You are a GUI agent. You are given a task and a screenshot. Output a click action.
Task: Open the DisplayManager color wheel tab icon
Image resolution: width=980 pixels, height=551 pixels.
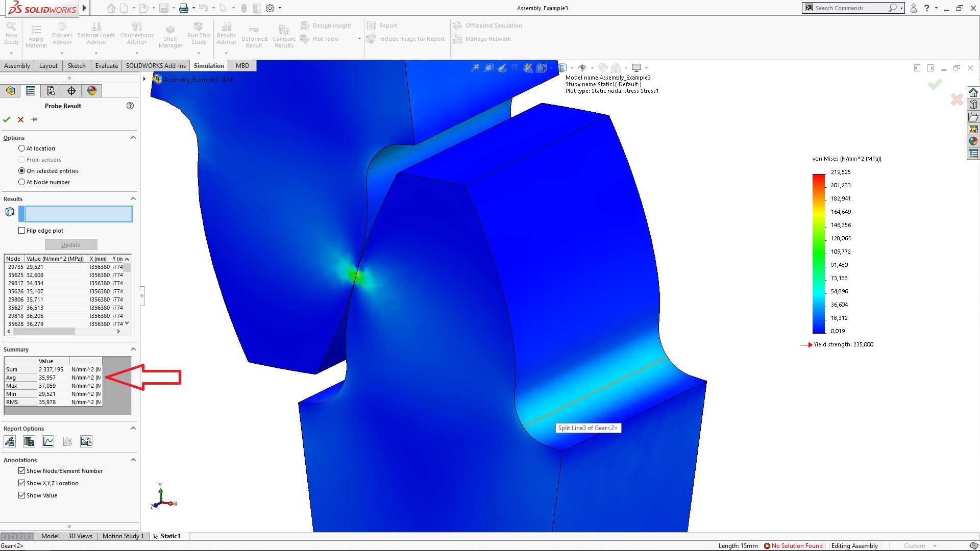tap(92, 91)
